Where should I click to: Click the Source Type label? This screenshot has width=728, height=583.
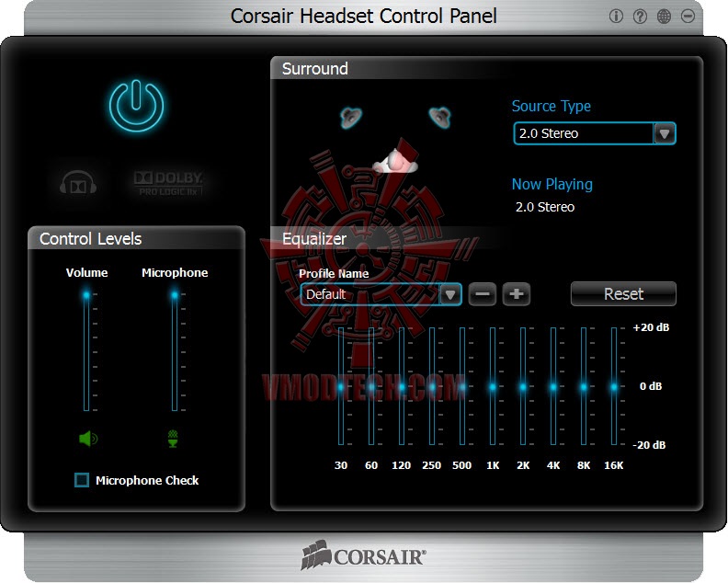click(552, 106)
